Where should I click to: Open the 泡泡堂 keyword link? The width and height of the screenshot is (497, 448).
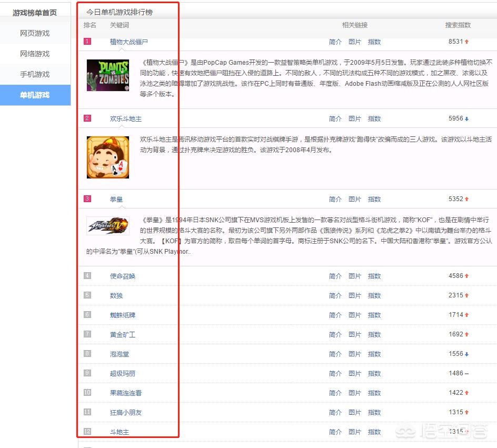119,354
